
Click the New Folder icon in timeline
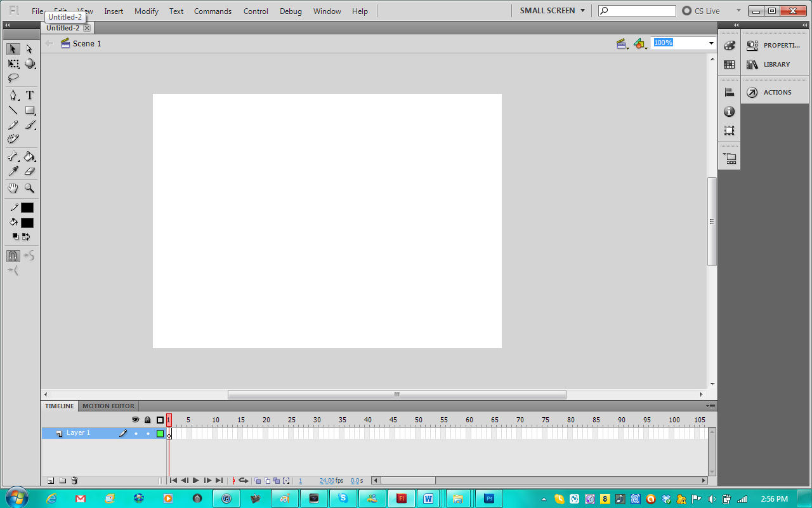(x=62, y=481)
